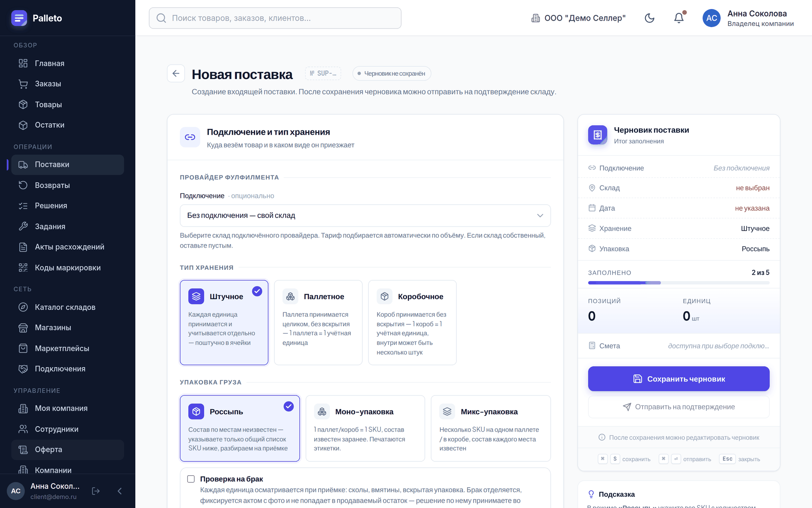Open Решения in sidebar
This screenshot has width=812, height=508.
(68, 205)
